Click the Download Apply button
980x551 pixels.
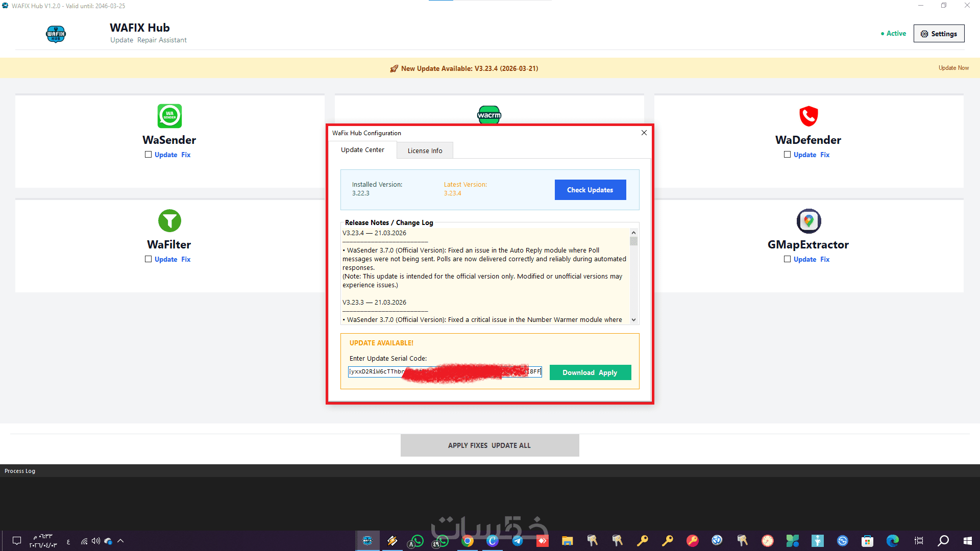[x=590, y=372]
